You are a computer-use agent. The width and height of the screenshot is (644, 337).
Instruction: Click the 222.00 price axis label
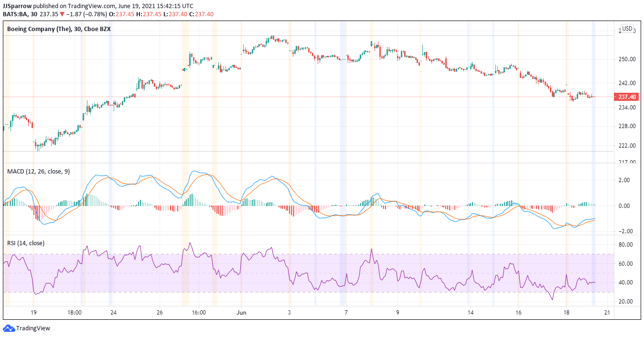(x=626, y=146)
